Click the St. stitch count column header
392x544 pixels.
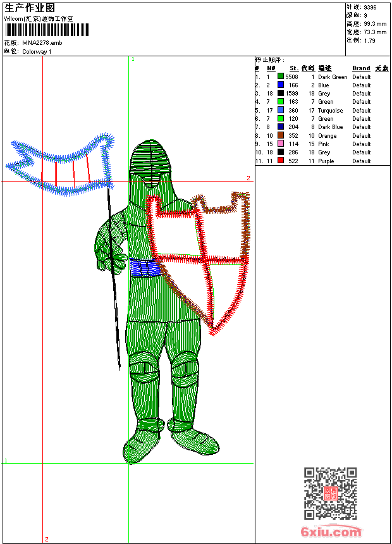294,68
